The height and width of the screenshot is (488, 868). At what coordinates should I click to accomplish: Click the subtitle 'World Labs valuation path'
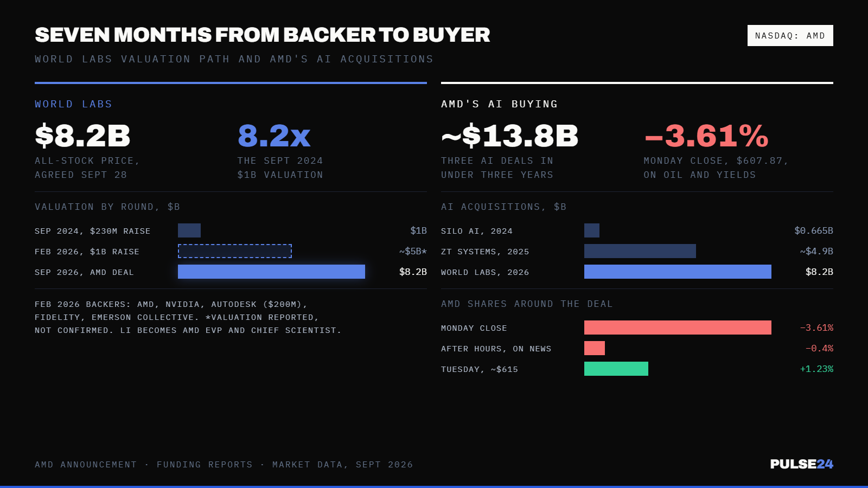click(132, 59)
